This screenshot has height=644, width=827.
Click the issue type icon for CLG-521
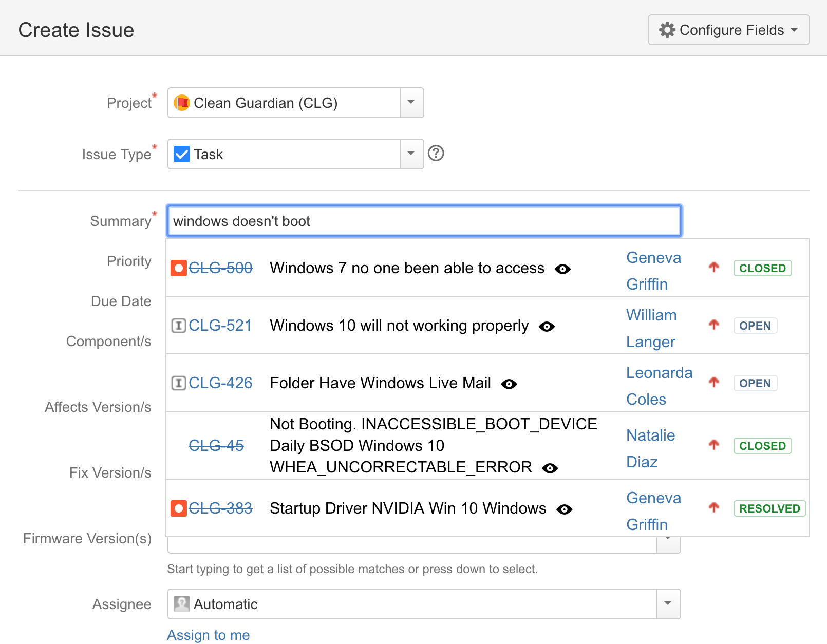[178, 326]
